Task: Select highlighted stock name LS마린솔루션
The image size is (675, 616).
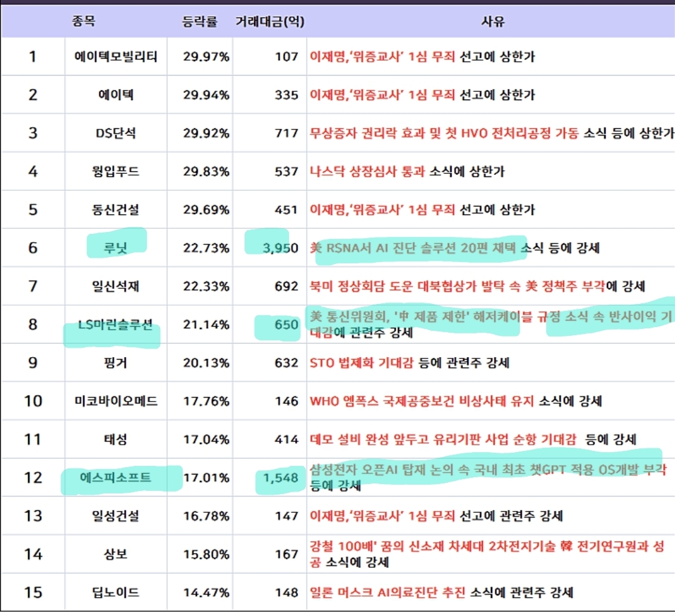Action: [116, 325]
